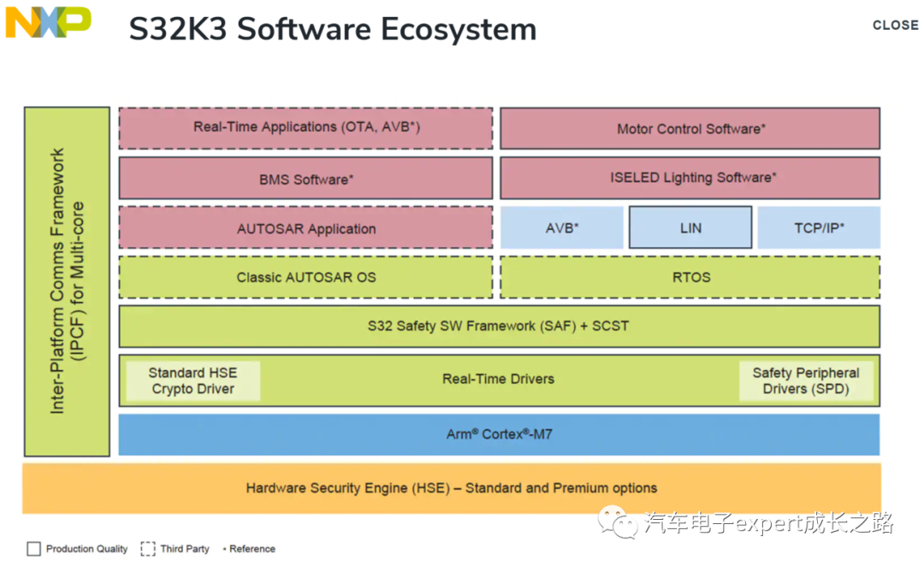
Task: Select the TCP/IP* block
Action: pos(819,227)
